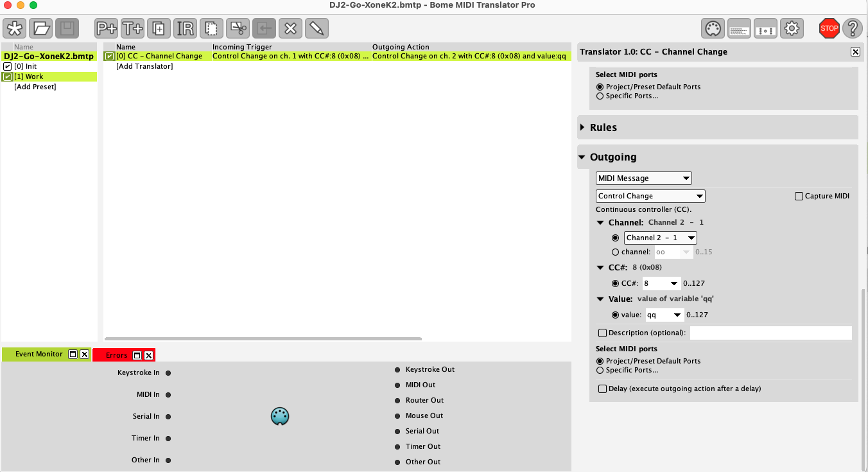868x472 pixels.
Task: Click the Duplicate toolbar icon
Action: coord(159,28)
